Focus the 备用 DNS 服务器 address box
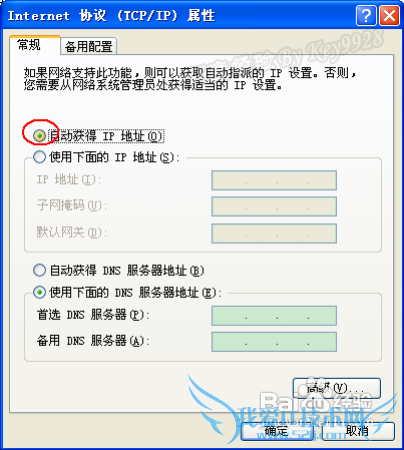 [x=274, y=342]
